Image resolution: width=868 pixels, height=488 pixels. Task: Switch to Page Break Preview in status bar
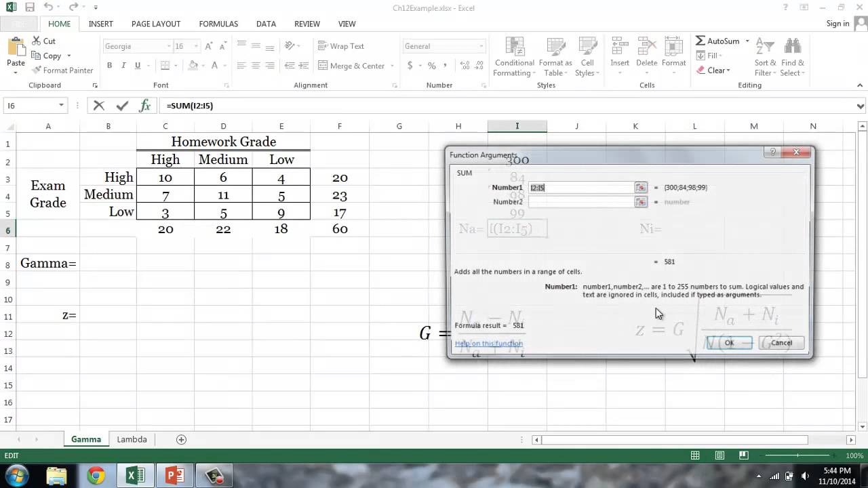(x=743, y=455)
